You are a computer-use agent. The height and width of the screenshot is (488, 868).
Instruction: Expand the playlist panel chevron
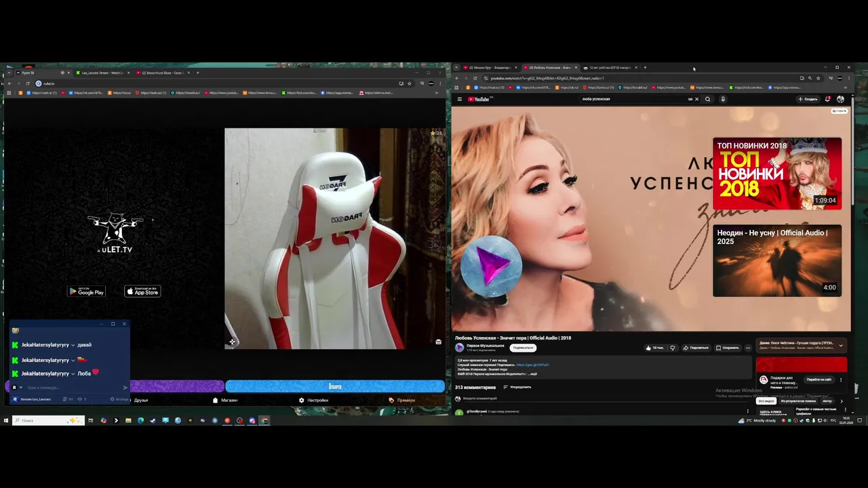[841, 345]
